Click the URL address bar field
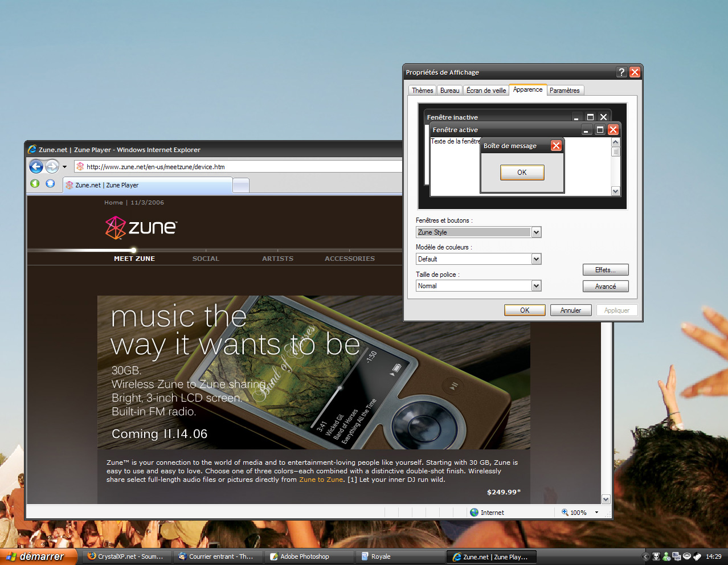The image size is (728, 565). pyautogui.click(x=239, y=167)
